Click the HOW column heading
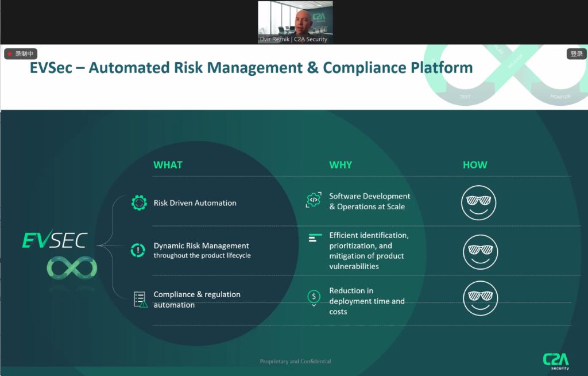 [x=475, y=165]
